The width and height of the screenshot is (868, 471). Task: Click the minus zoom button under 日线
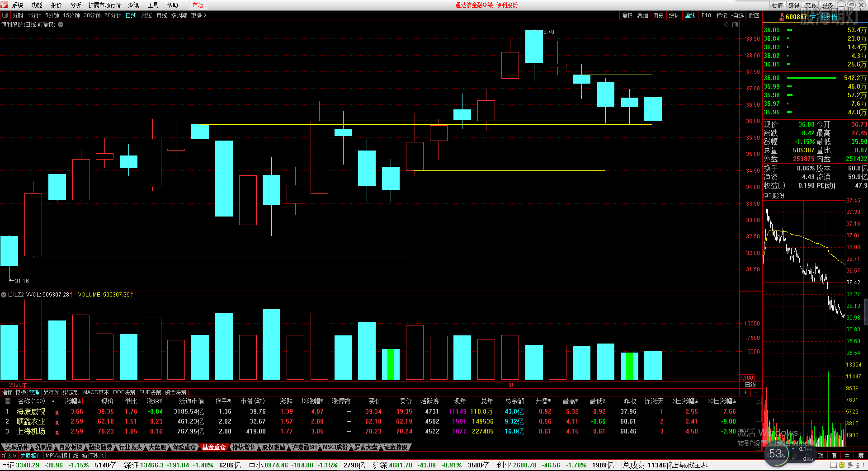pos(756,392)
